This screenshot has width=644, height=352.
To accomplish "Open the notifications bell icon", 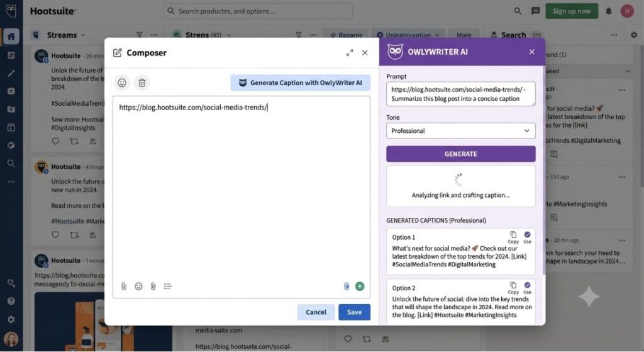I will (609, 11).
